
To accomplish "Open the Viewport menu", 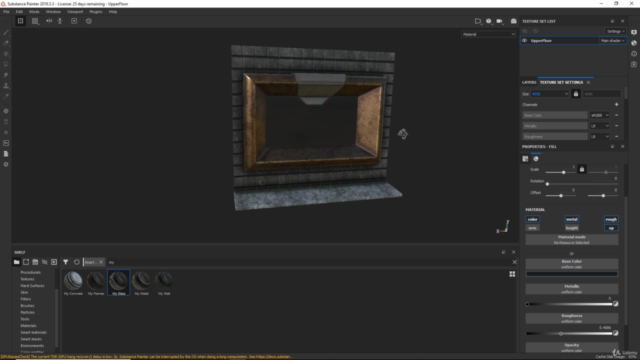I will (75, 12).
